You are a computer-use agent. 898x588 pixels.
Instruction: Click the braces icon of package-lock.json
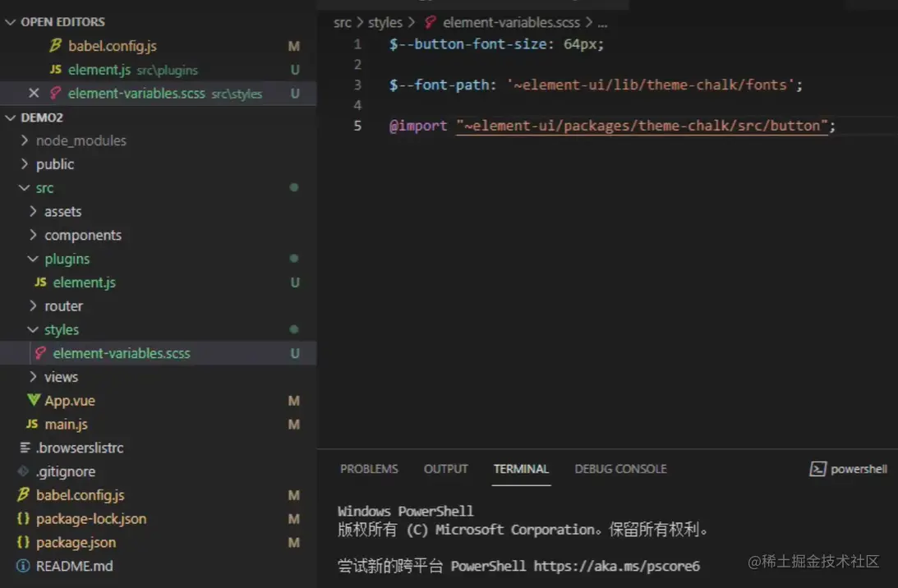(x=24, y=518)
